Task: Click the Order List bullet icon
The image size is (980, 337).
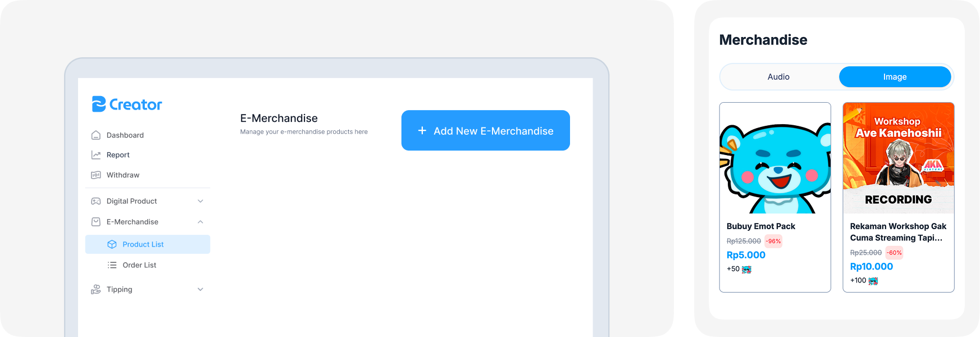Action: 112,265
